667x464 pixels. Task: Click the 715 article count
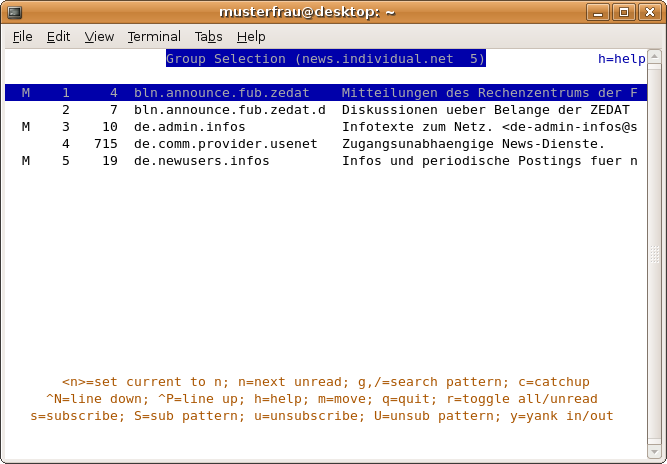[106, 144]
